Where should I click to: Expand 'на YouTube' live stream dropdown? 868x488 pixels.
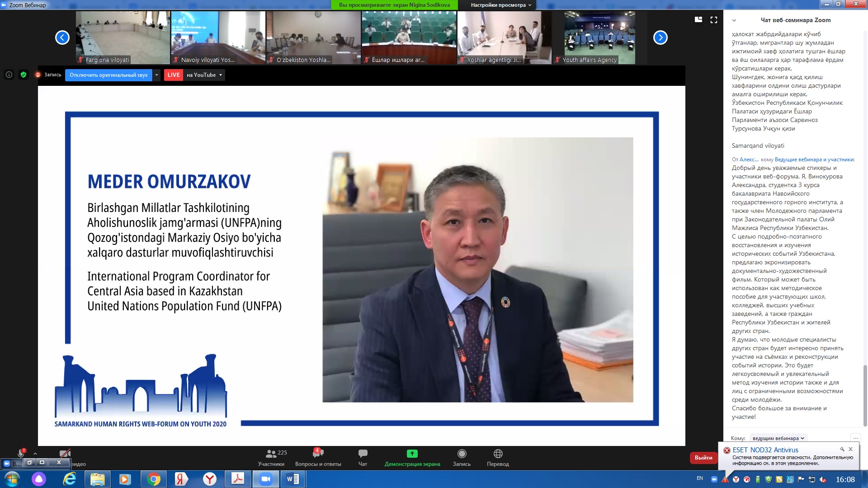point(220,75)
